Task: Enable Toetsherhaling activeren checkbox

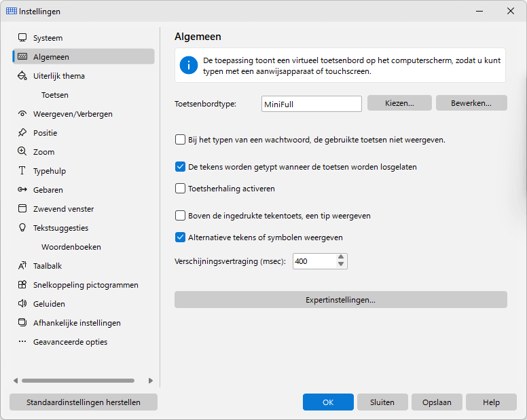Action: coord(180,189)
